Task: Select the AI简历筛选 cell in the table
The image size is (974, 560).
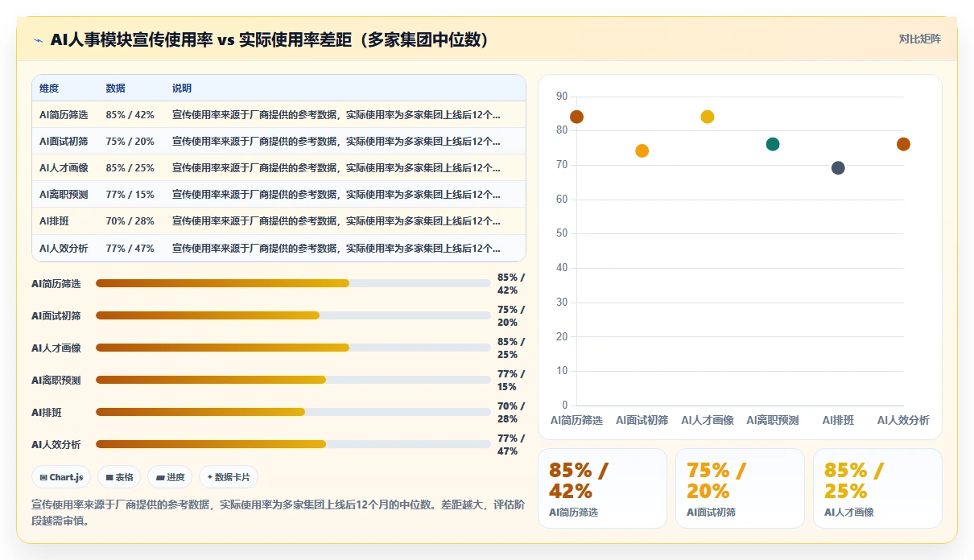Action: click(64, 115)
